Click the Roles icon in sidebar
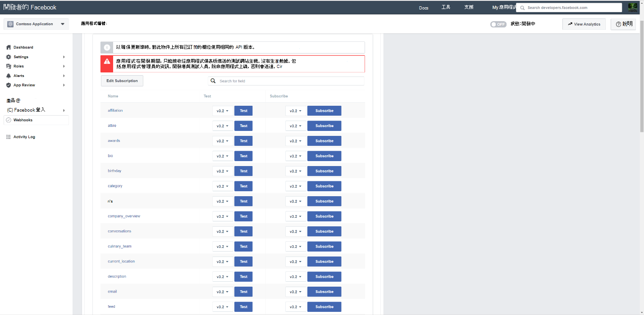This screenshot has width=644, height=315. [9, 66]
